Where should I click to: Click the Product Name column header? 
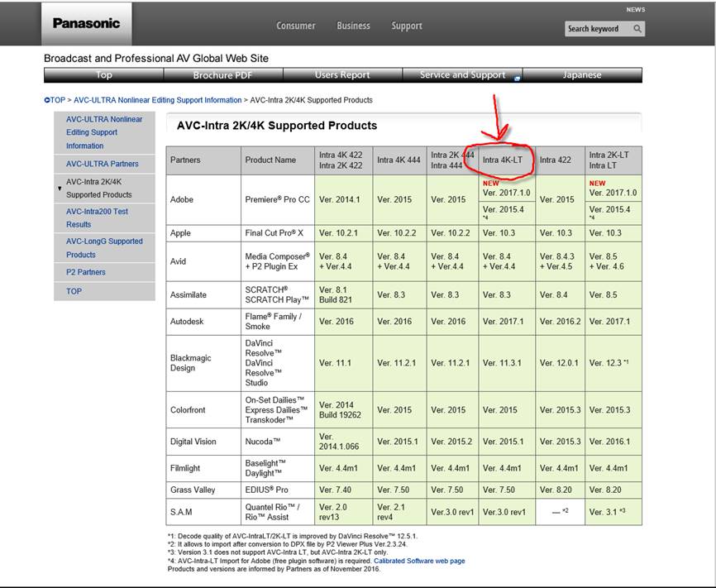(x=278, y=160)
